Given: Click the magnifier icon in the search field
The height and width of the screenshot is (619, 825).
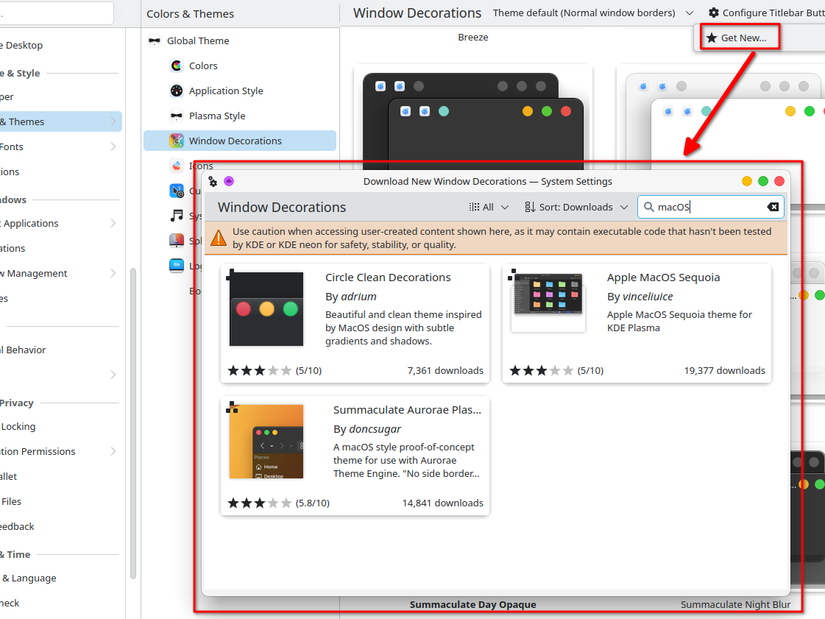Looking at the screenshot, I should [x=650, y=206].
